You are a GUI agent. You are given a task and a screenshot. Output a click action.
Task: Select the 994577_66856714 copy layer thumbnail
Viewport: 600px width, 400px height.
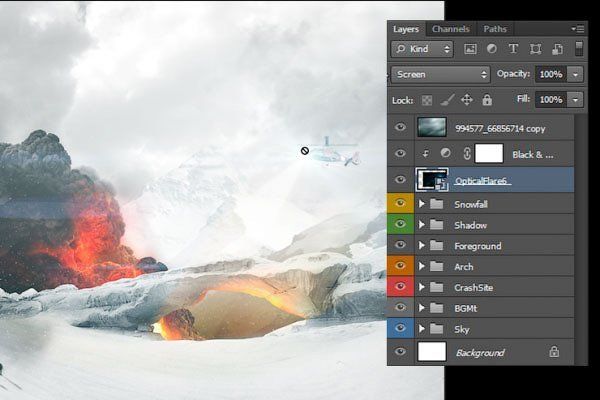(x=432, y=127)
